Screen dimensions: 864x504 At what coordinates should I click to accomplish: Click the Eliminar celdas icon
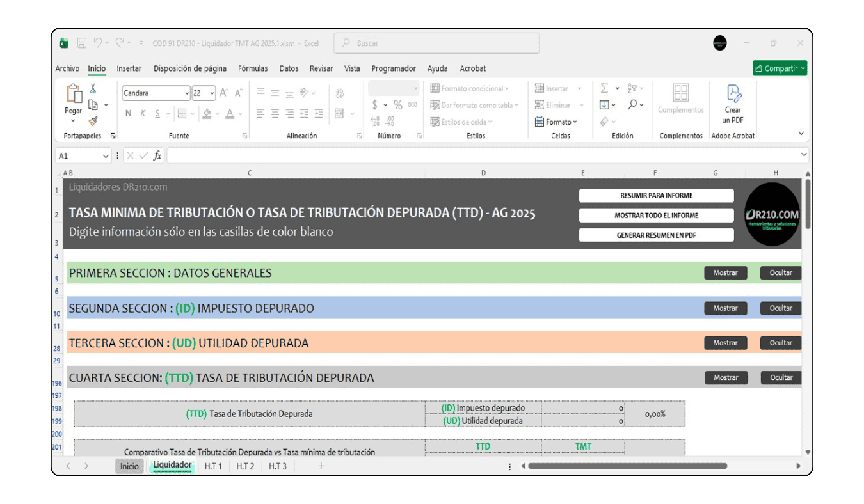click(540, 105)
